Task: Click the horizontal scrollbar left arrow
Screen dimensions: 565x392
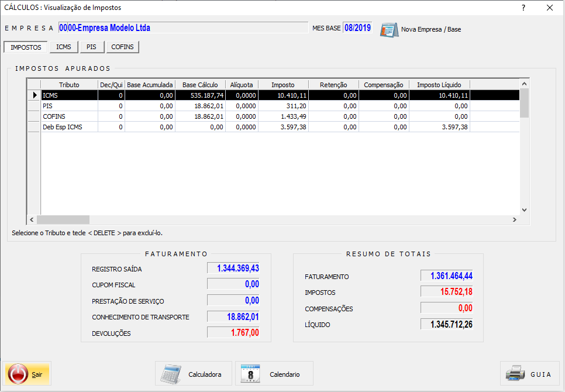Action: 32,219
